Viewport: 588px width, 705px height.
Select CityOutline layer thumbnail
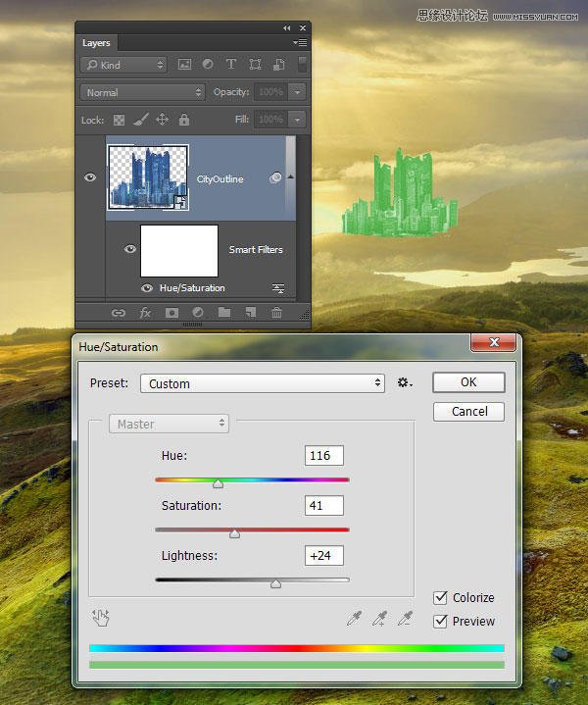(148, 177)
